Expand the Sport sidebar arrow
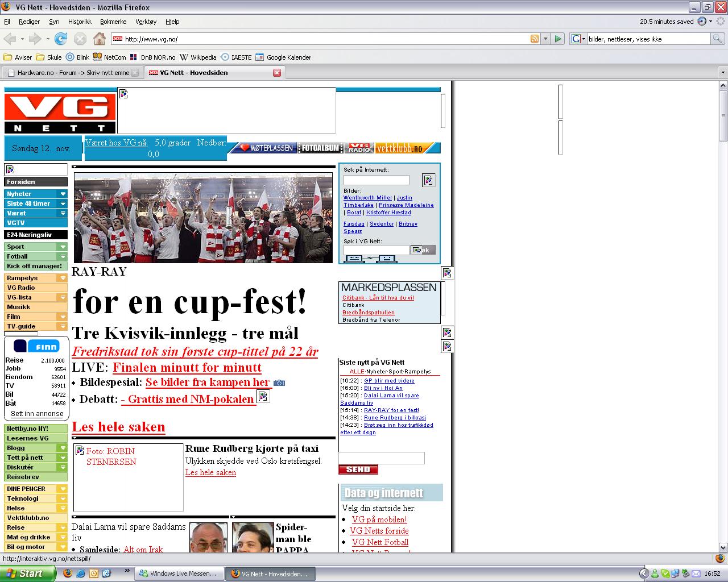The height and width of the screenshot is (582, 728). [x=63, y=247]
